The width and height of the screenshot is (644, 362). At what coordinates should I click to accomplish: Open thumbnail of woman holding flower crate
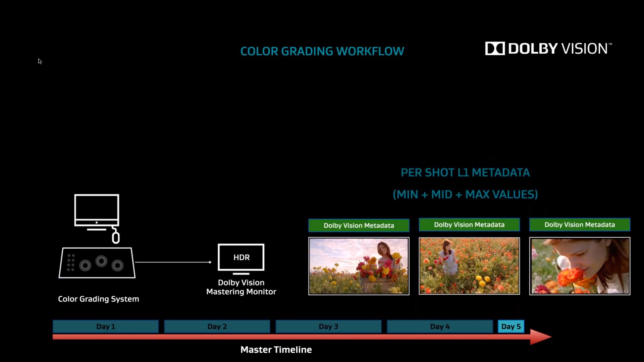coord(359,266)
